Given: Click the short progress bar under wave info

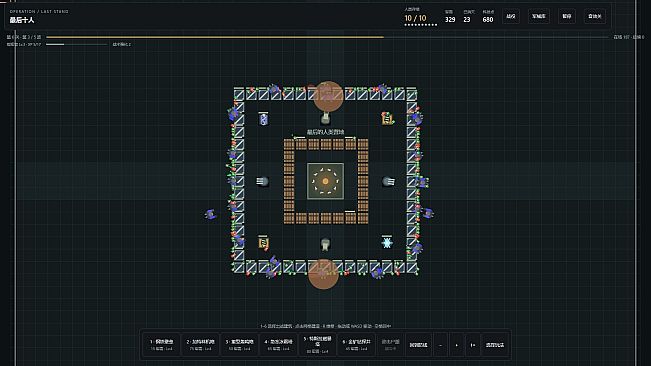Looking at the screenshot, I should (x=77, y=44).
